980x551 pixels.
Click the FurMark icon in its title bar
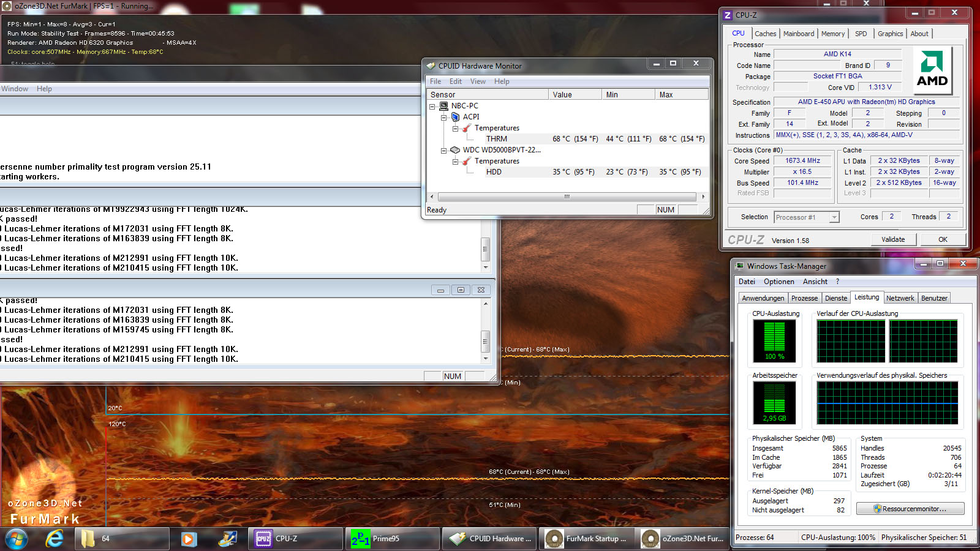7,6
